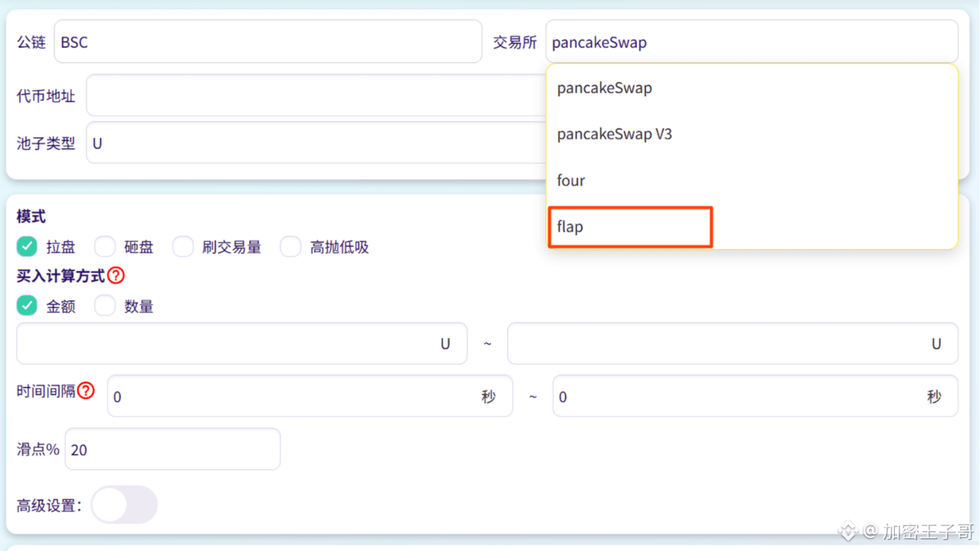
Task: Uncheck the 金额 calculation checkbox
Action: click(27, 306)
